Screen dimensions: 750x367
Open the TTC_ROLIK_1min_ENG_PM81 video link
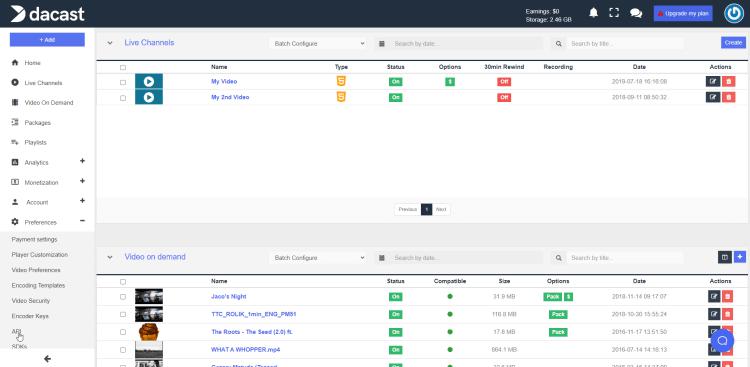tap(254, 314)
